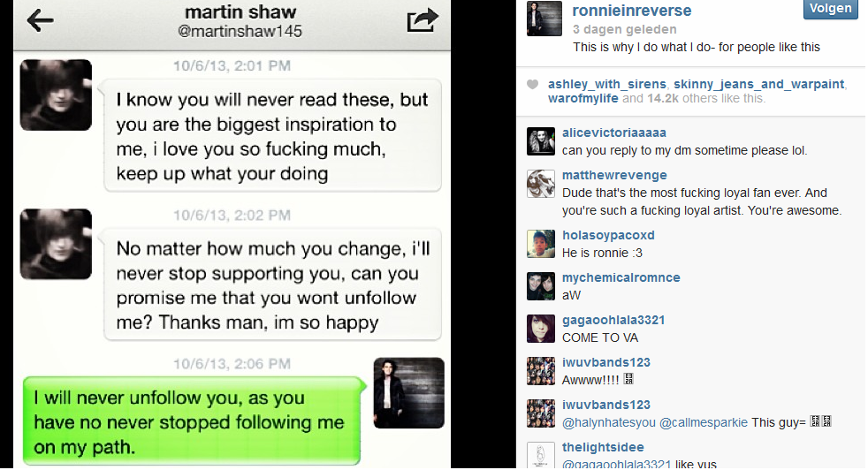Open ashley_with_sirens liker profile

(606, 84)
